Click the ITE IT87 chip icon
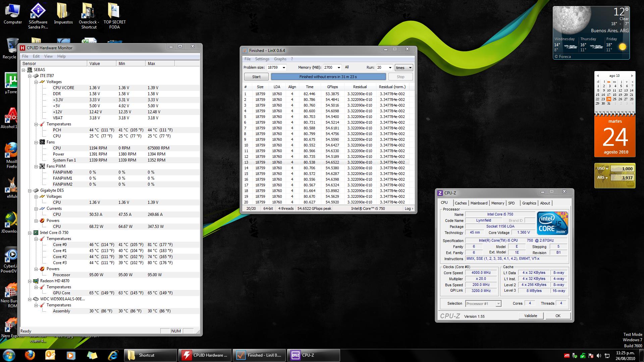644x362 pixels. (36, 76)
